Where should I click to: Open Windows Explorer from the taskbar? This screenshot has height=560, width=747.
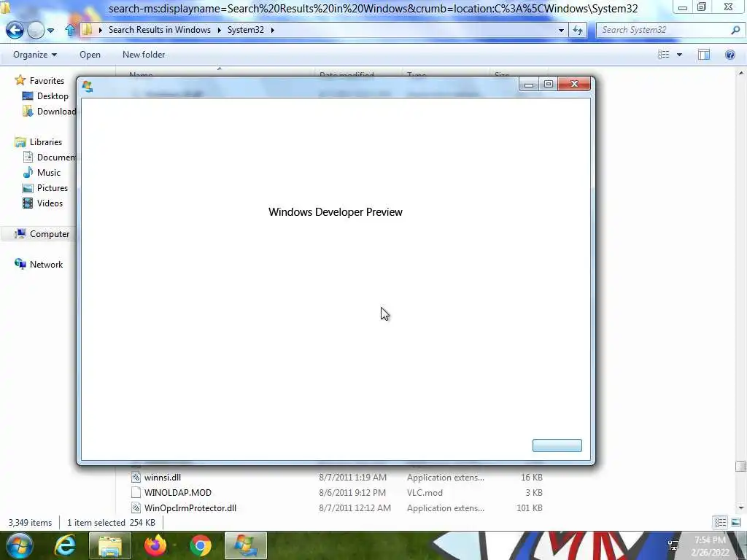pyautogui.click(x=110, y=545)
